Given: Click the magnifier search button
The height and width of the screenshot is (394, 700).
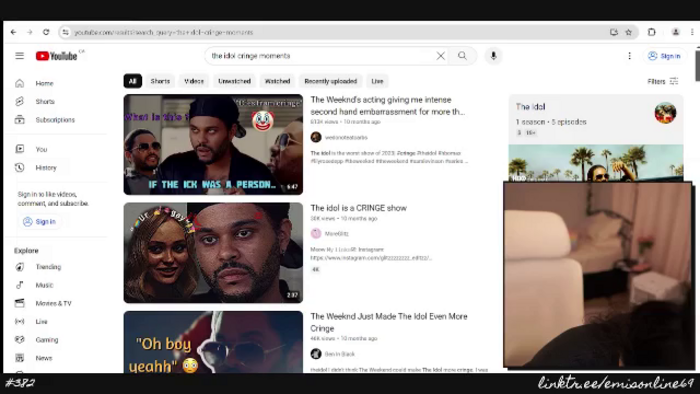Looking at the screenshot, I should [x=462, y=56].
